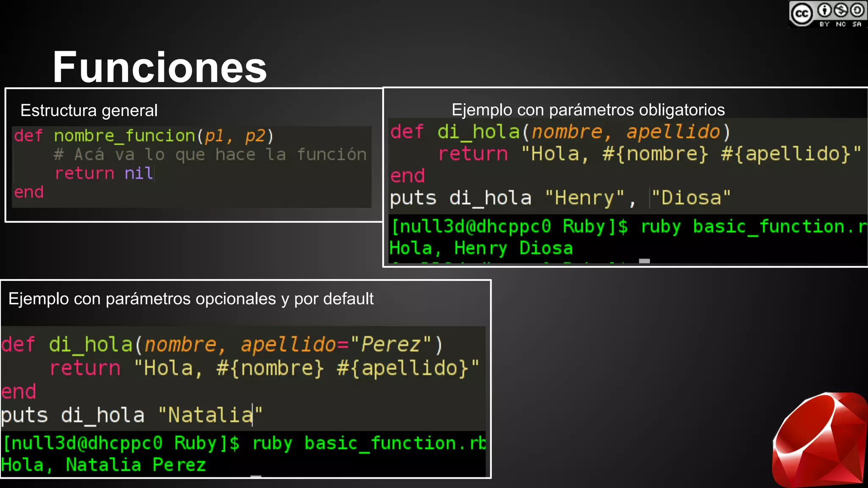Click the red Ruby gem logo
Viewport: 868px width, 488px height.
(x=821, y=441)
